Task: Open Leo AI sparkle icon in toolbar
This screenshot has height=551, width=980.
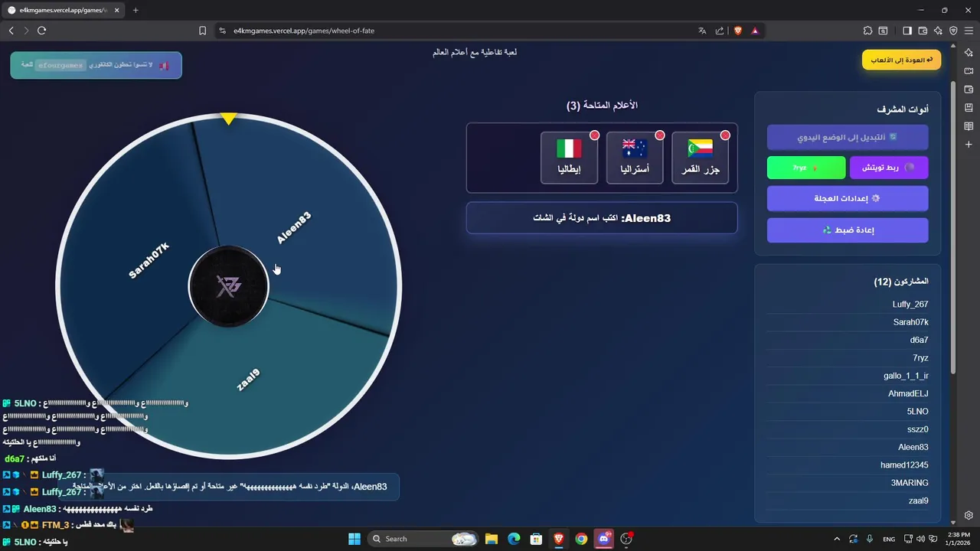Action: (938, 31)
